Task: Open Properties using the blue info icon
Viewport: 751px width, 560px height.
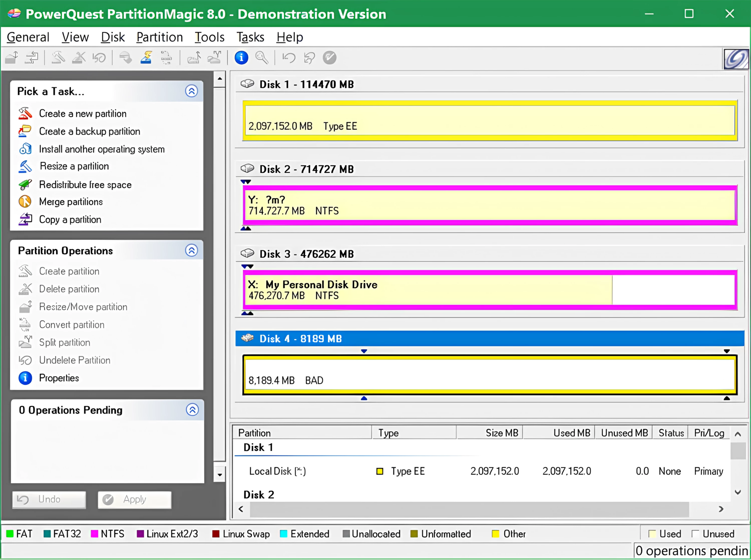Action: [x=241, y=58]
